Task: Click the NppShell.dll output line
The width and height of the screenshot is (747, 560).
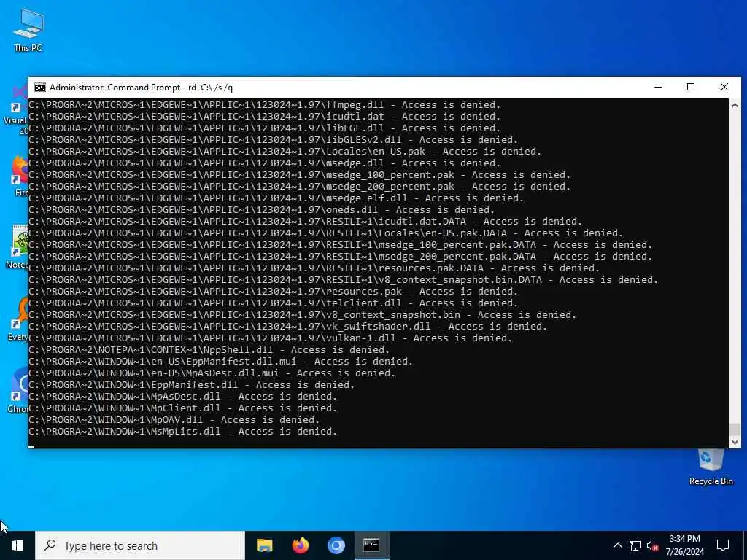Action: (209, 349)
